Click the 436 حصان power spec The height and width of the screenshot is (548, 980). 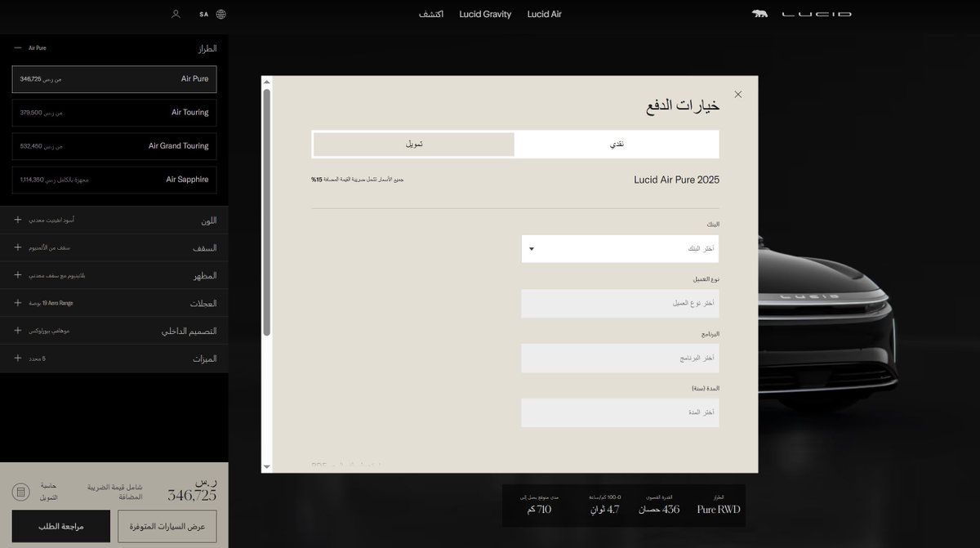click(x=659, y=510)
